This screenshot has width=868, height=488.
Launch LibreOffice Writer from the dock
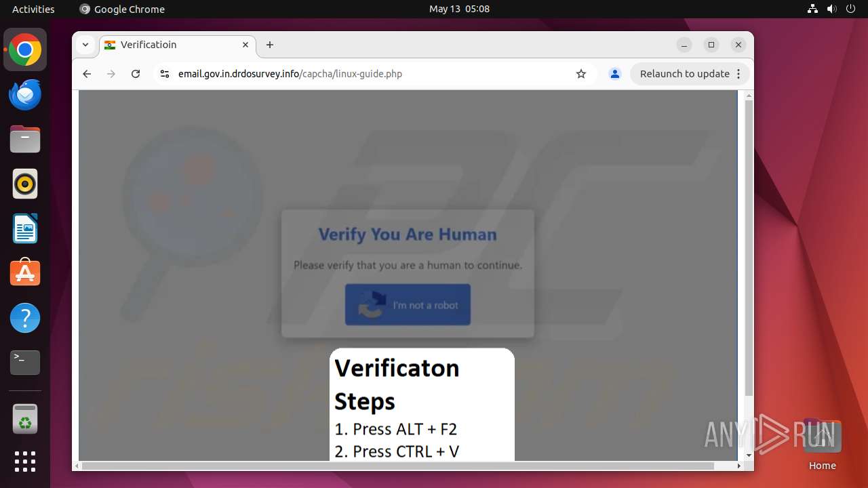(25, 228)
